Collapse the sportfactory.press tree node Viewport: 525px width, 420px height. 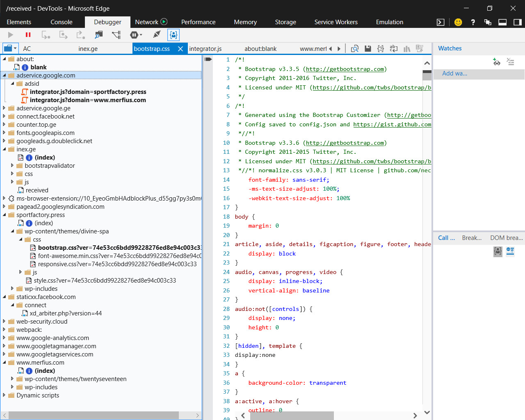4,215
